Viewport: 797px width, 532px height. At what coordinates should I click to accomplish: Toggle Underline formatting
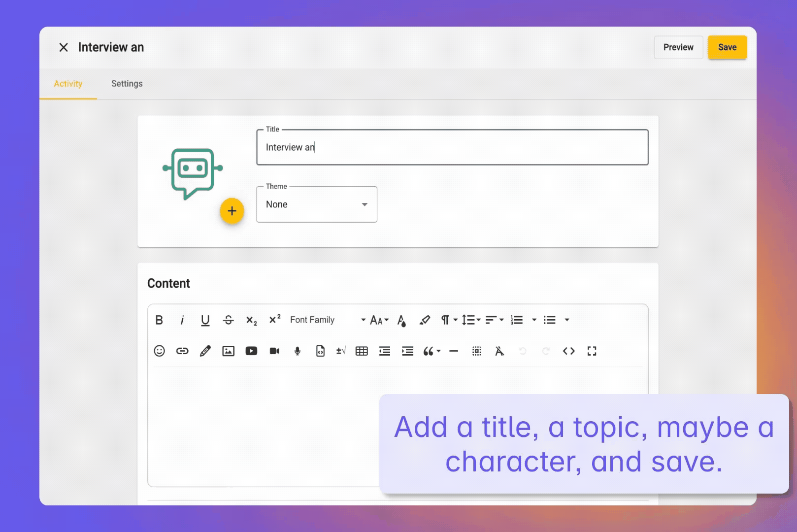205,320
